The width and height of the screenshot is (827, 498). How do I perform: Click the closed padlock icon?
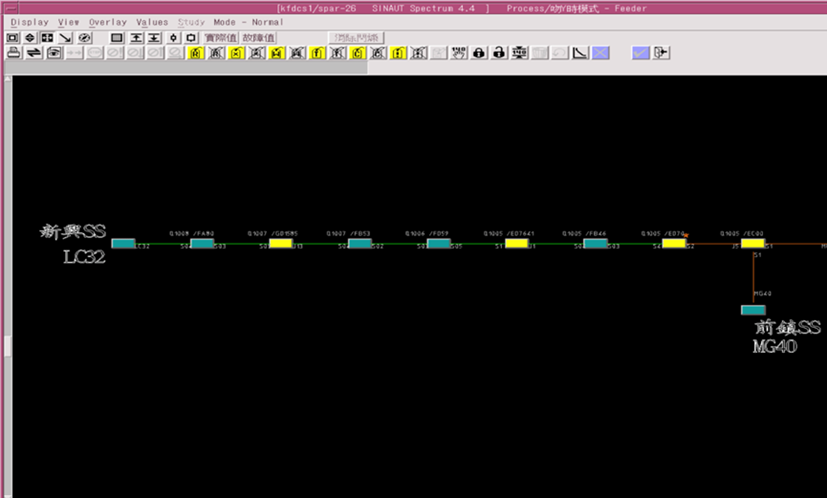click(479, 53)
